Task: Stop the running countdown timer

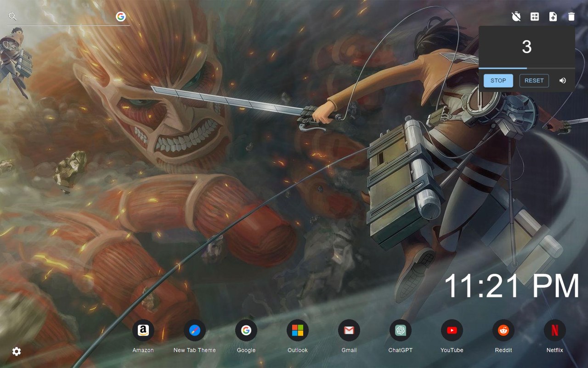Action: (x=498, y=80)
